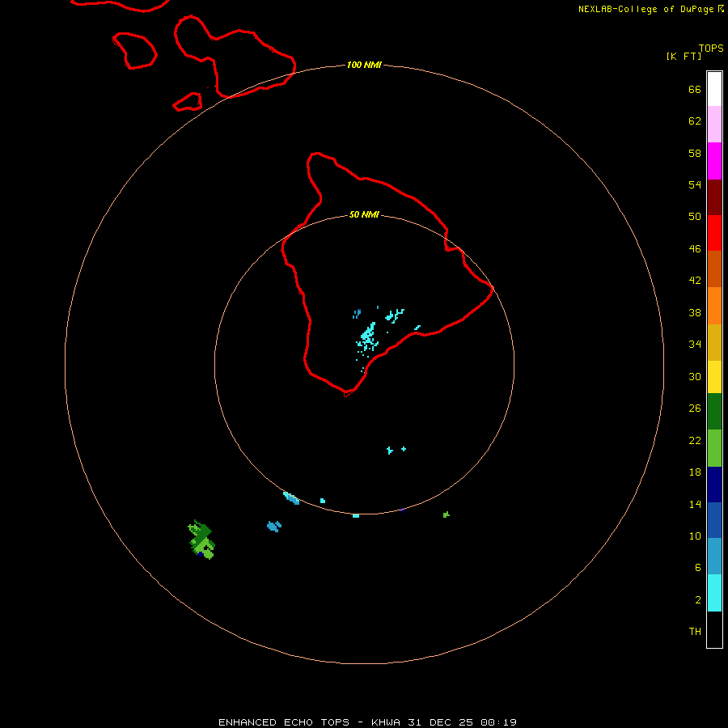This screenshot has height=728, width=728.
Task: Click the legend value "6"
Action: pyautogui.click(x=697, y=567)
